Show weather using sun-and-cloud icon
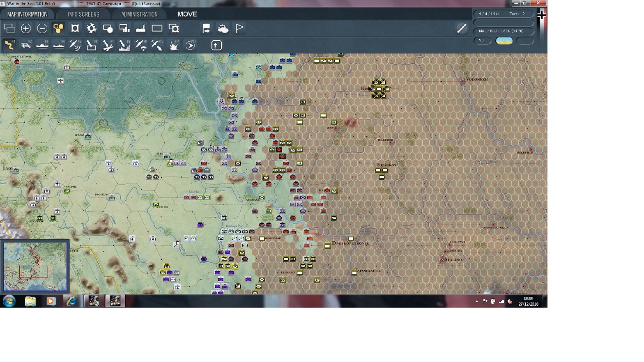Image resolution: width=644 pixels, height=362 pixels. (x=223, y=28)
